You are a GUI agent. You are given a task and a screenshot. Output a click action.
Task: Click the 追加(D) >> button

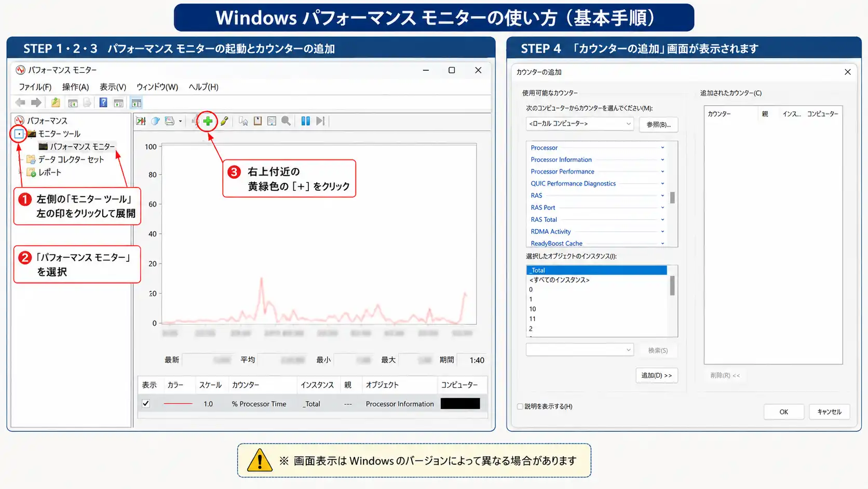click(657, 375)
